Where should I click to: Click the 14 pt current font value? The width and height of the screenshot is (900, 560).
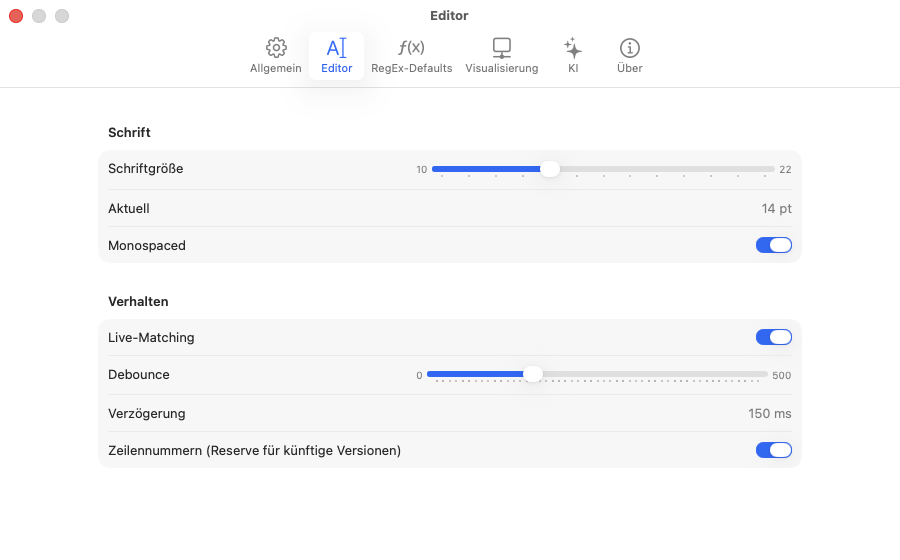[x=777, y=208]
